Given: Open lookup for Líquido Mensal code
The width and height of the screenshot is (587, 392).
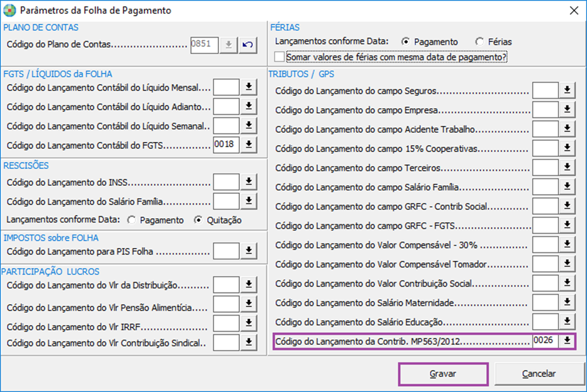Looking at the screenshot, I should coord(248,87).
